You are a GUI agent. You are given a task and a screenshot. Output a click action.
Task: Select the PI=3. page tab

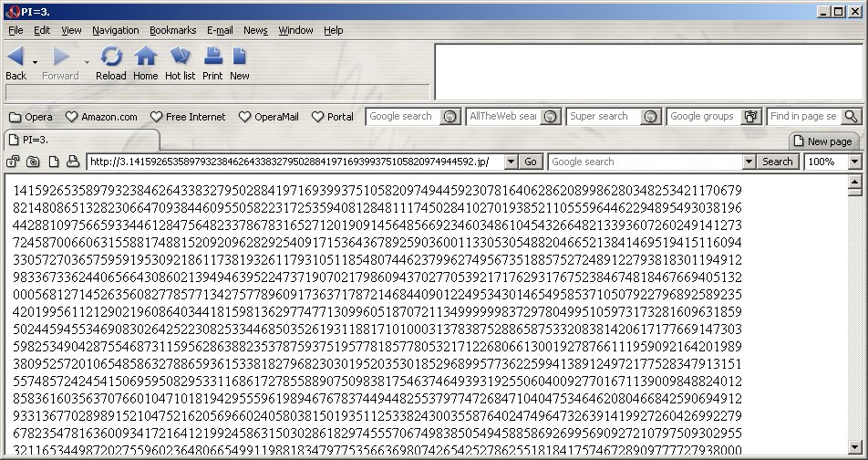pos(82,141)
